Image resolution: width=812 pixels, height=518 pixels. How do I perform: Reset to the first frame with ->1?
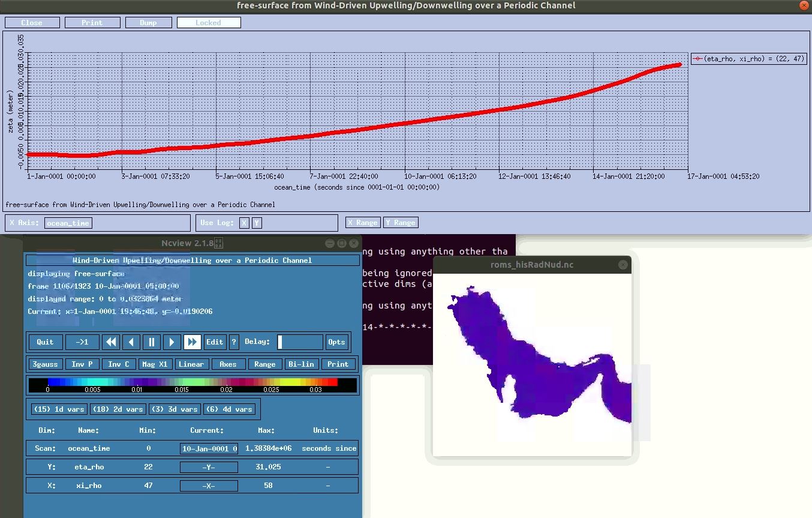click(82, 342)
